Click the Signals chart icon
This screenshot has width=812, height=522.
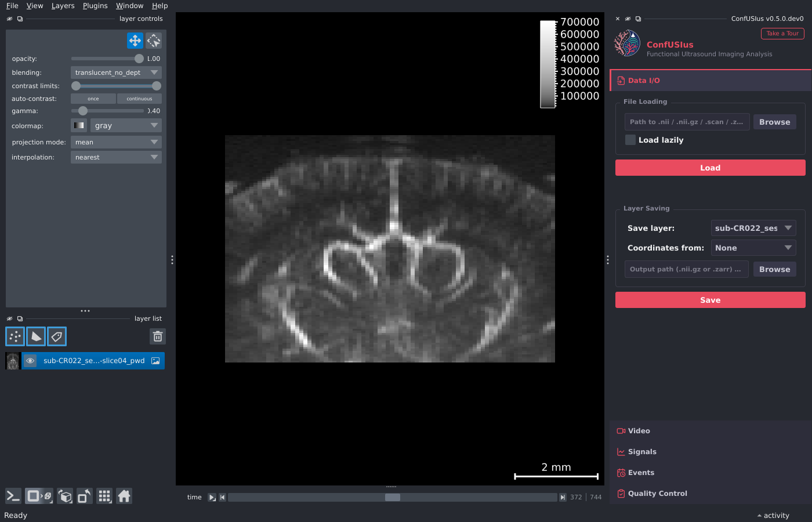tap(621, 452)
